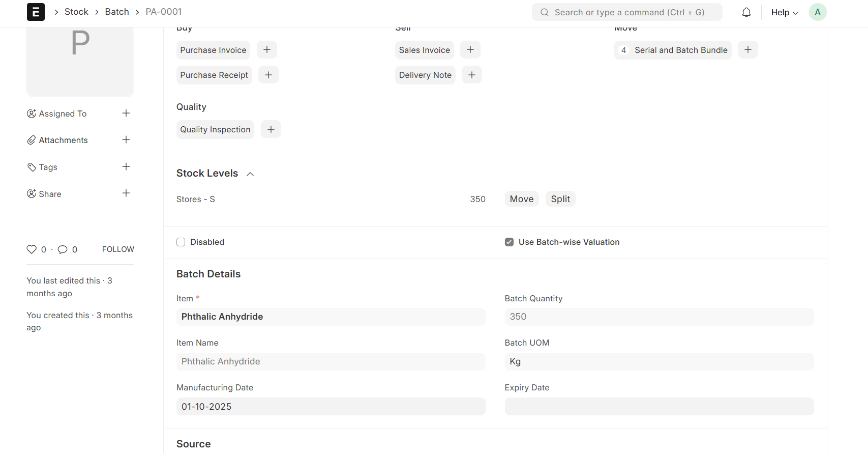Like this batch with the heart icon
The height and width of the screenshot is (453, 868).
[x=32, y=249]
